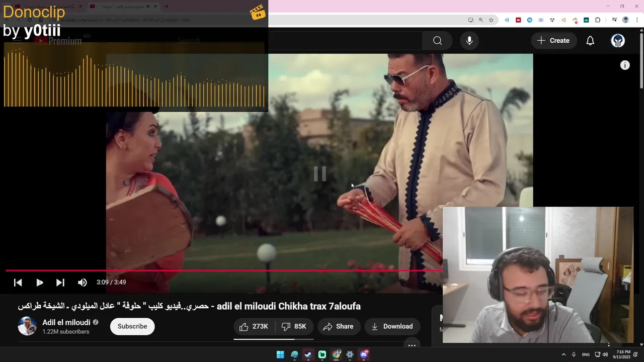
Task: Click the blue sound waves extension icon
Action: (x=507, y=20)
